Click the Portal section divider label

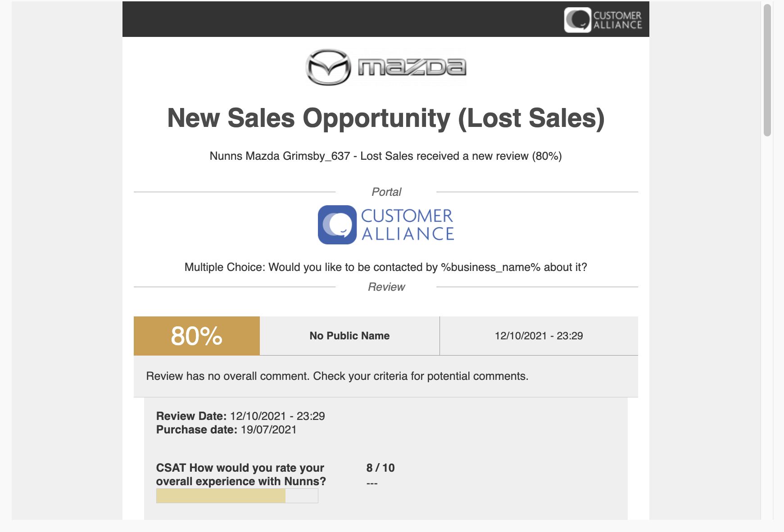click(386, 192)
